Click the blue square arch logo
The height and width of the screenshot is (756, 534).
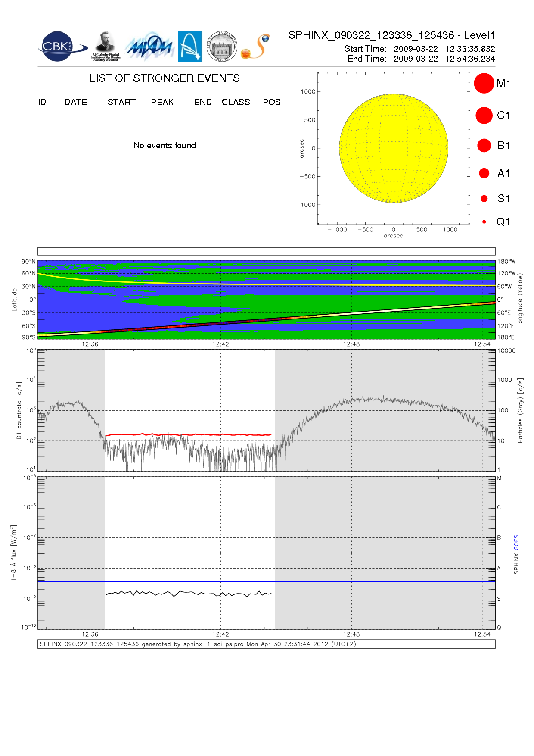pos(190,46)
